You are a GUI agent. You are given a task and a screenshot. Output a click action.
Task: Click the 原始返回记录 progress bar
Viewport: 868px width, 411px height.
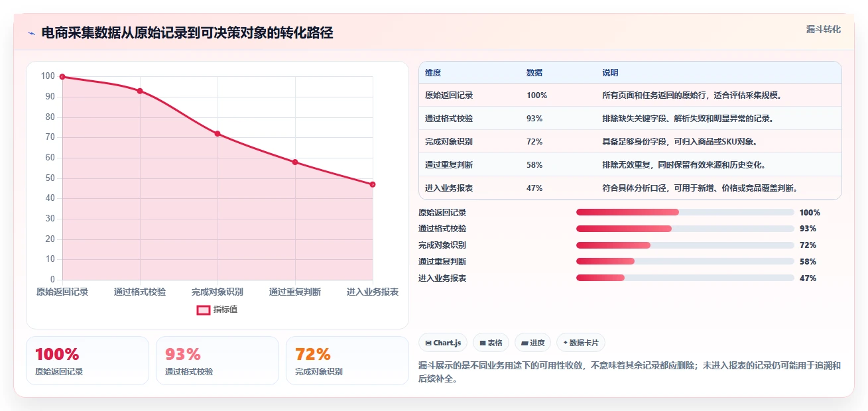point(685,212)
